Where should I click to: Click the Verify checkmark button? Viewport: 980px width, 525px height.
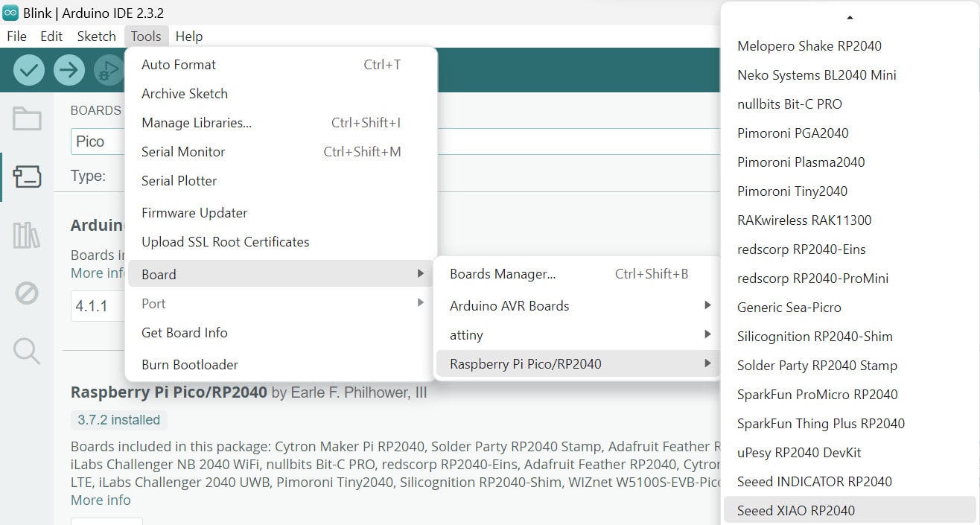[x=28, y=70]
